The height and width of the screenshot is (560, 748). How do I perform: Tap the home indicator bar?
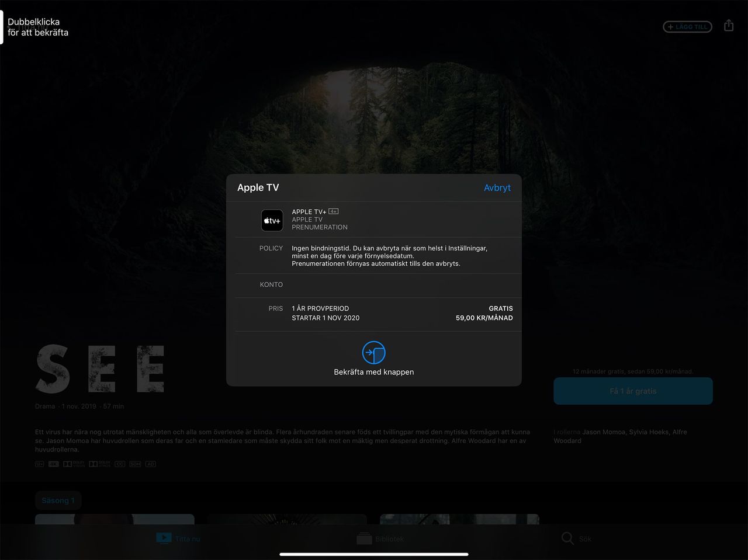[x=374, y=554]
